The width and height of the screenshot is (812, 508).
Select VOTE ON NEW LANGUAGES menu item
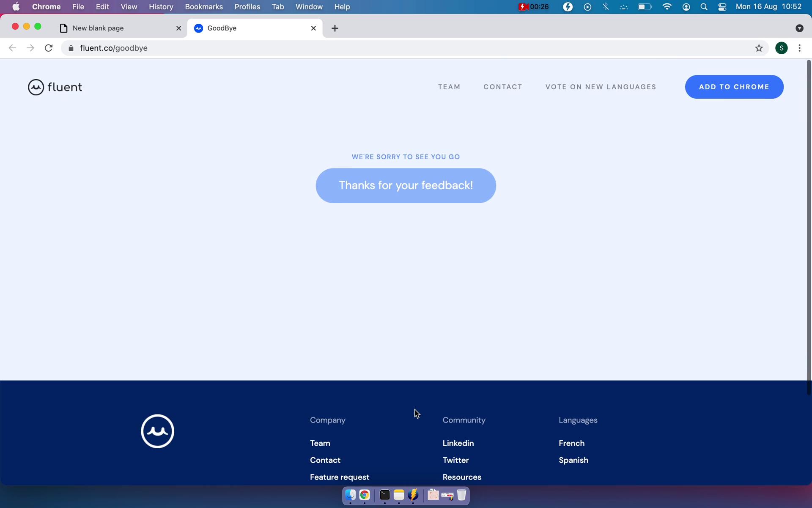tap(601, 87)
